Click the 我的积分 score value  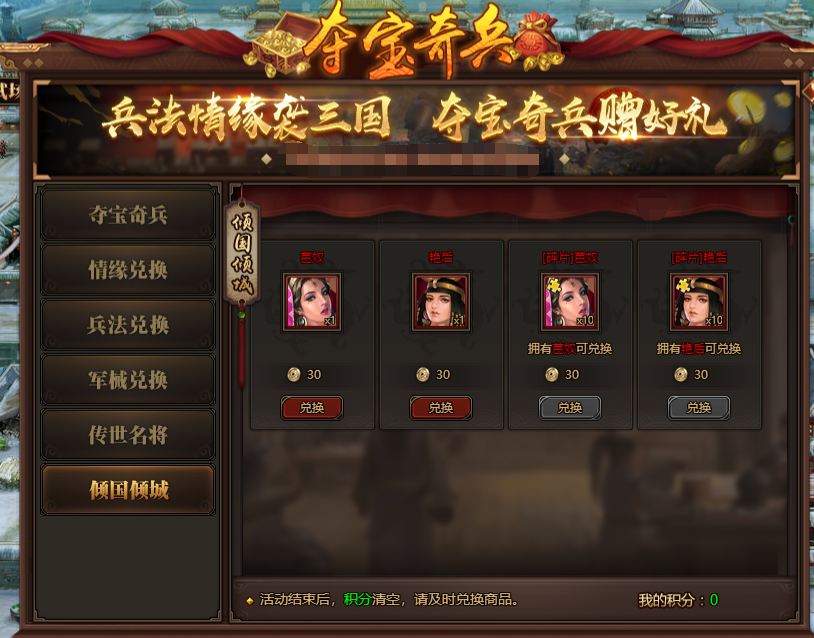point(714,600)
